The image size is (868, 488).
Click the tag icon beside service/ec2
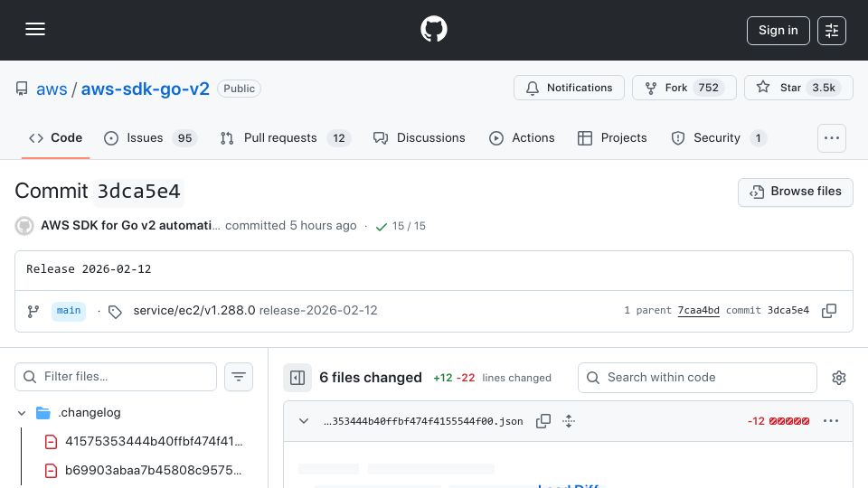[x=115, y=312]
